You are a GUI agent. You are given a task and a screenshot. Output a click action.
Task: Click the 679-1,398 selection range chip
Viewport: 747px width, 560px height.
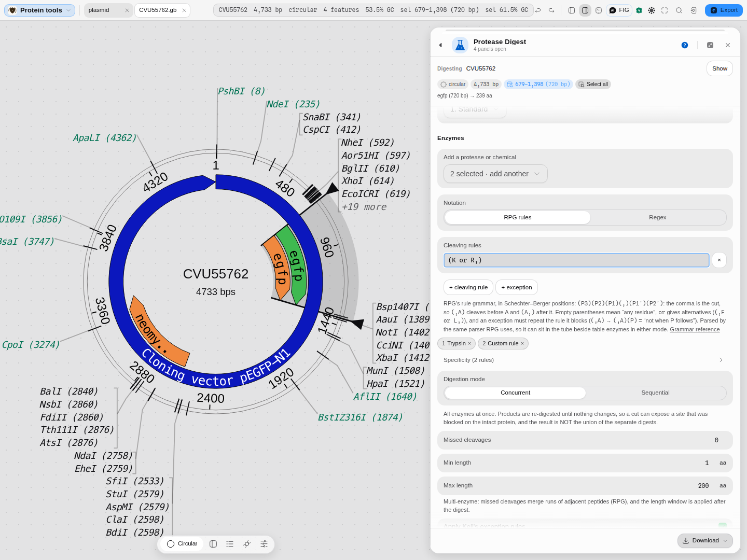click(x=538, y=84)
